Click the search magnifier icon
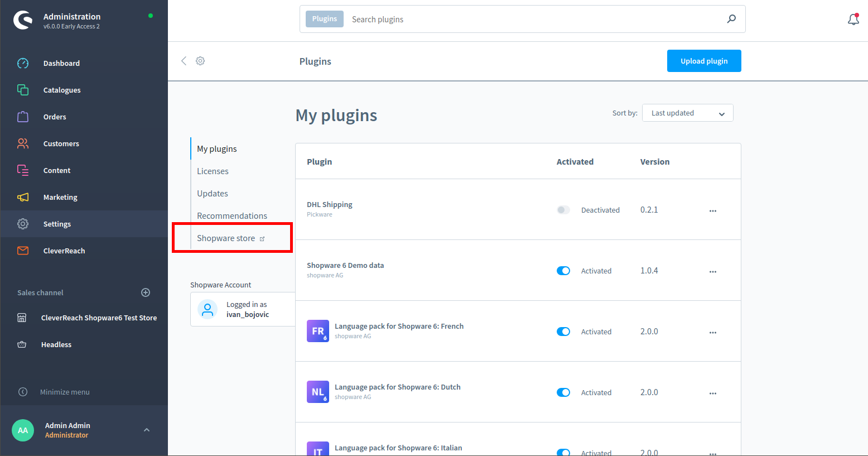This screenshot has width=868, height=456. click(731, 19)
